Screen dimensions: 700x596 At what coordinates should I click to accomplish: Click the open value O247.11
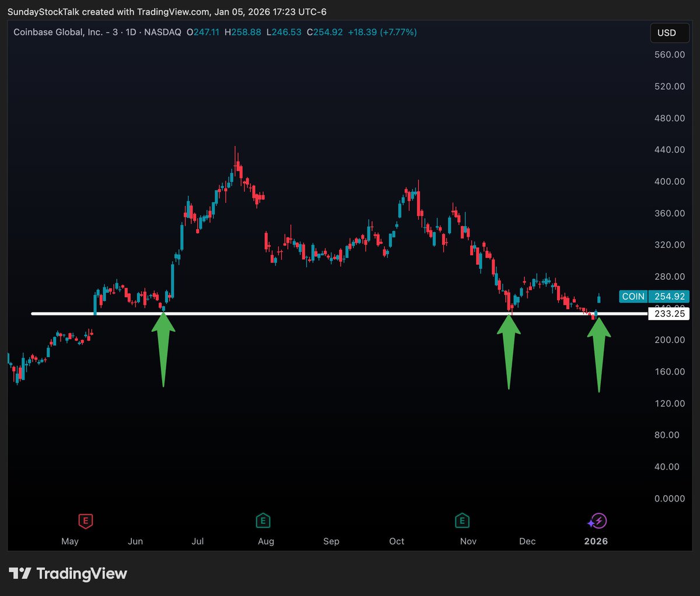coord(203,32)
